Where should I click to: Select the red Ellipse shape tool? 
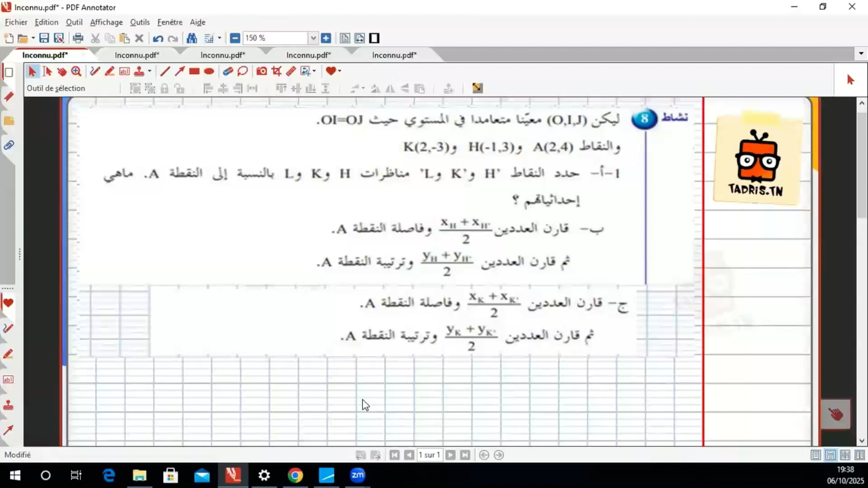209,71
